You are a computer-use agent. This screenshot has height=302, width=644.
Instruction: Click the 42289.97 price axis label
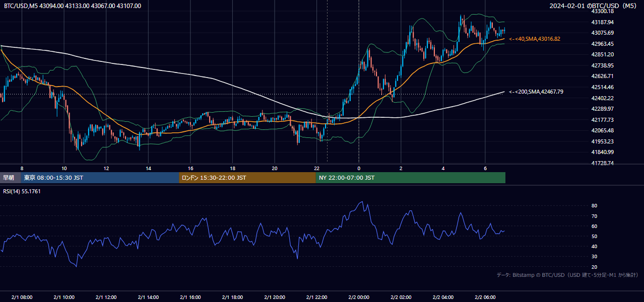(603, 109)
